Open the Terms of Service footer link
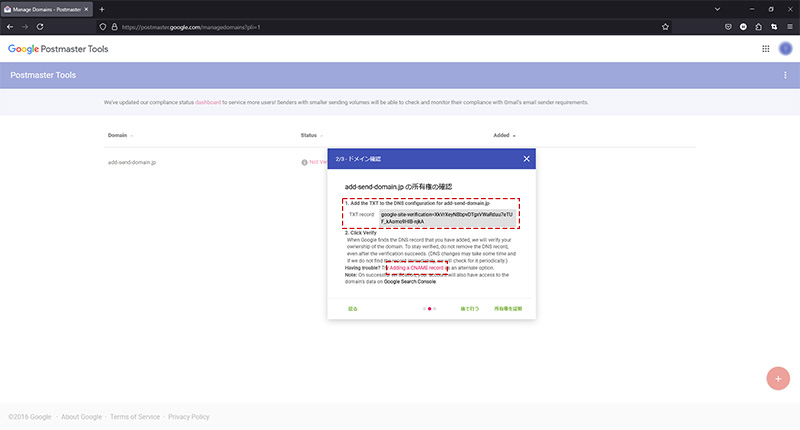This screenshot has width=800, height=430. coord(135,417)
